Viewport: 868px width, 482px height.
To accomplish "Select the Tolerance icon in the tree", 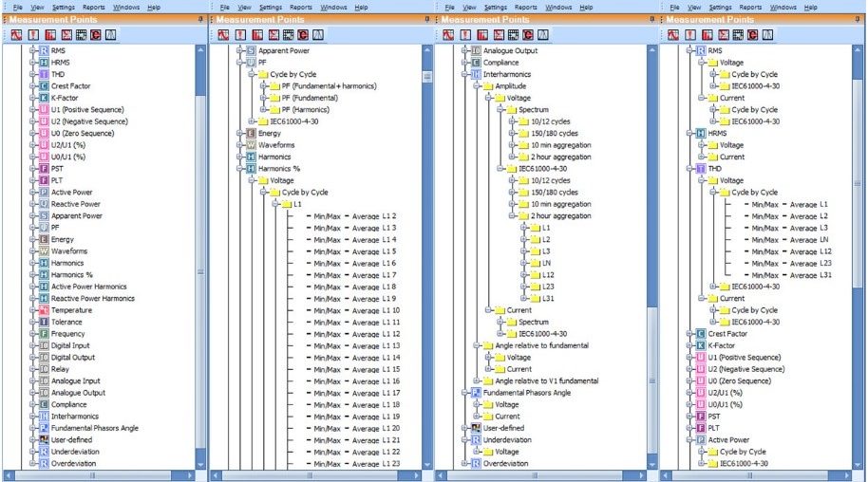I will [44, 323].
